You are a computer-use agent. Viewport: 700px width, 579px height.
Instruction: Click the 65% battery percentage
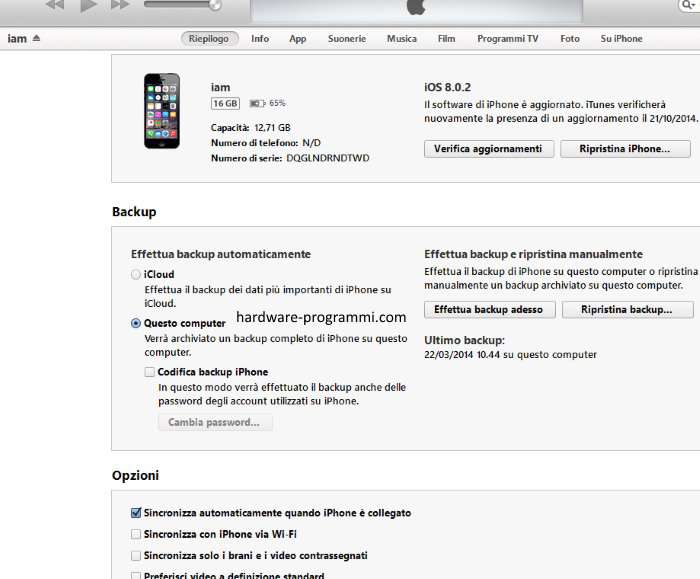tap(277, 103)
